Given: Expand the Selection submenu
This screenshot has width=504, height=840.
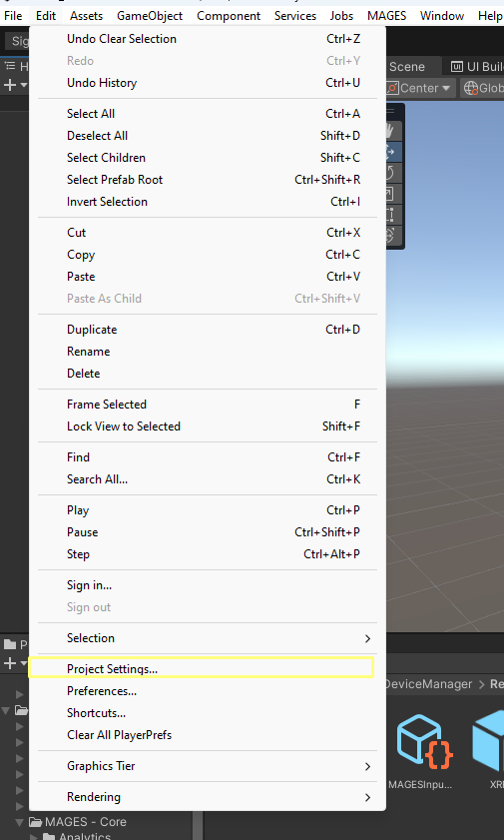Looking at the screenshot, I should tap(208, 638).
